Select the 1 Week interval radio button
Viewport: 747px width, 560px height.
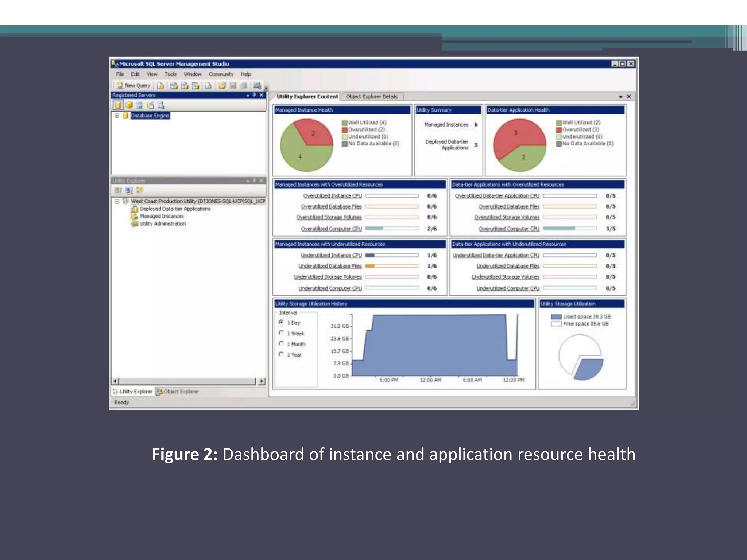281,333
